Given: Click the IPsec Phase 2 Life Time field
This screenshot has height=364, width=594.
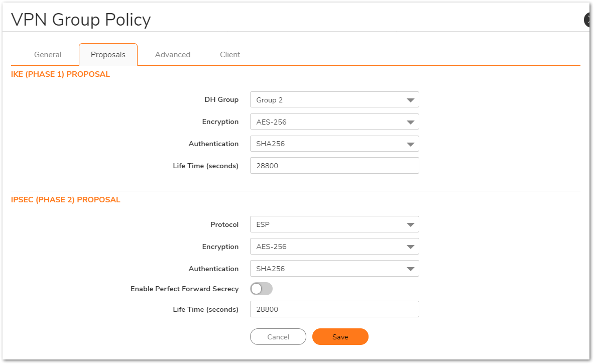Looking at the screenshot, I should tap(334, 309).
